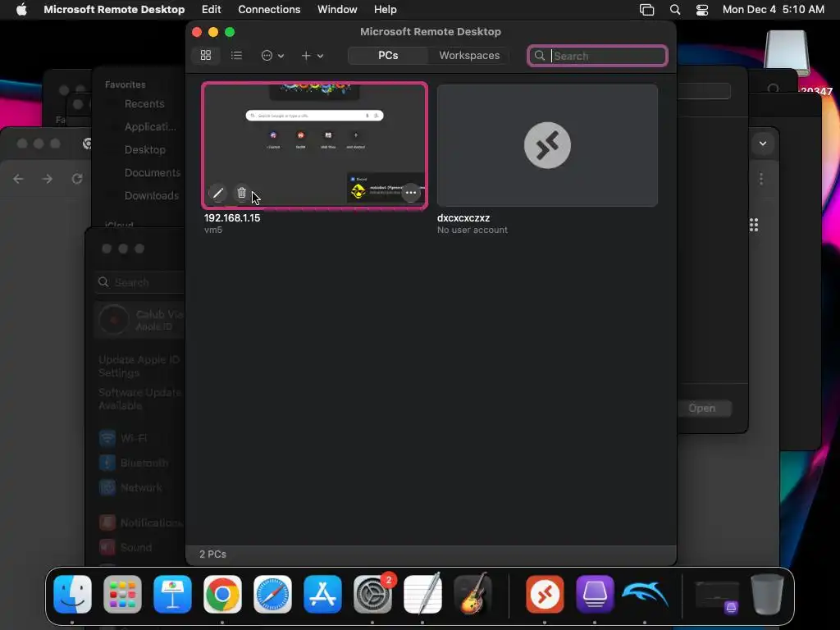Open the Microsoft Remote Desktop app menu
This screenshot has width=840, height=630.
[114, 9]
